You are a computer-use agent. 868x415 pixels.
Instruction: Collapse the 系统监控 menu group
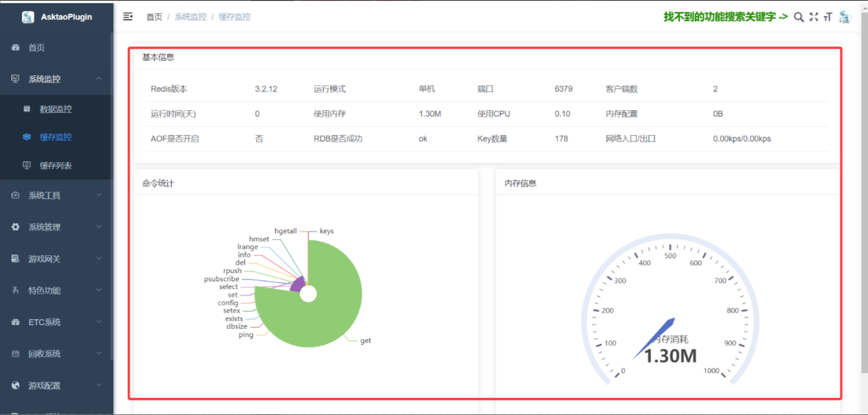[x=56, y=79]
